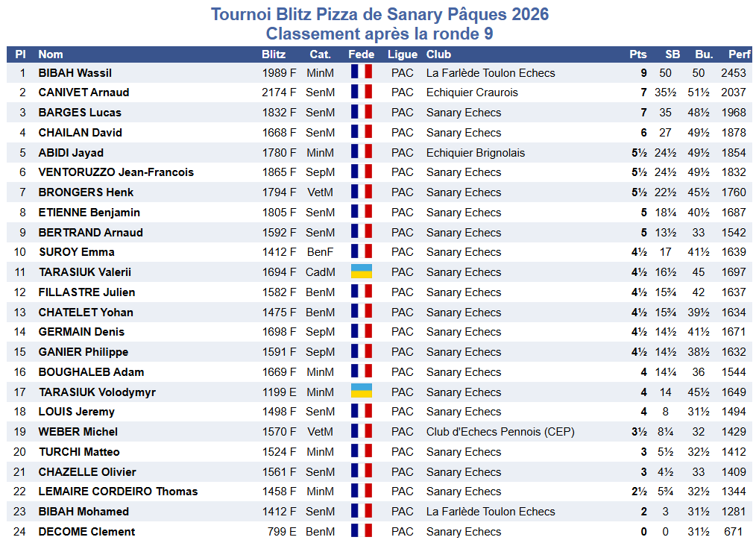Screen dimensions: 756x543
Task: Click the Ukrainian flag beside TARASIUK Volodymyr
Action: tap(361, 392)
